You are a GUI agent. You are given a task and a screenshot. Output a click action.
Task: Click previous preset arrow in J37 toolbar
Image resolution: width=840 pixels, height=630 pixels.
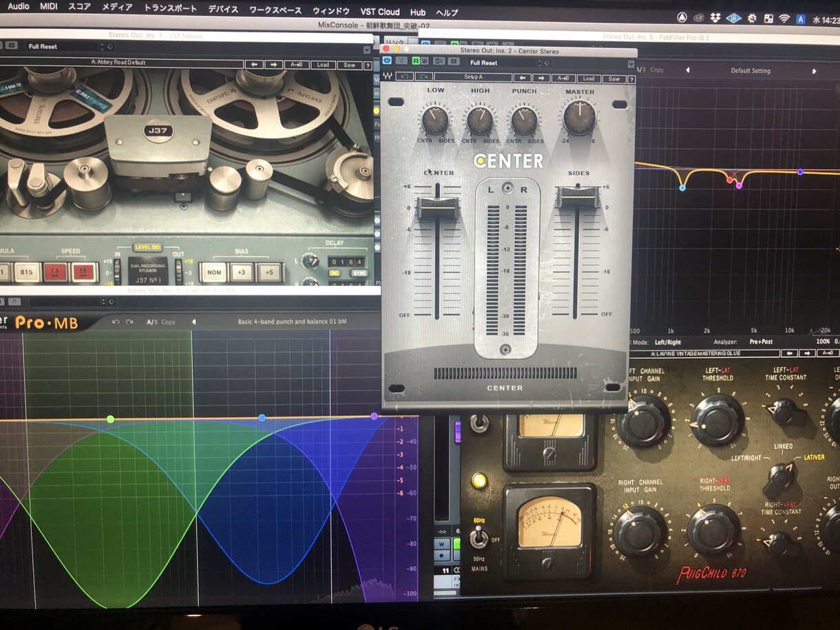point(255,65)
